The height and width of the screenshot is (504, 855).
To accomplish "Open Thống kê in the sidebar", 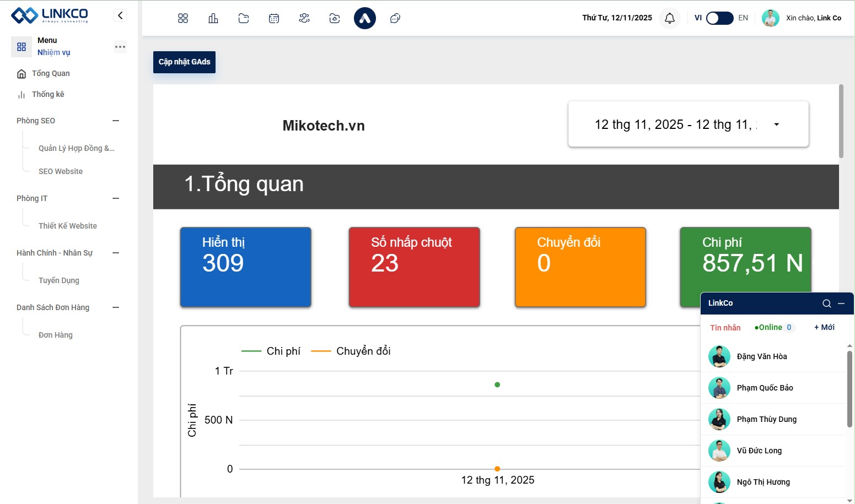I will point(48,94).
